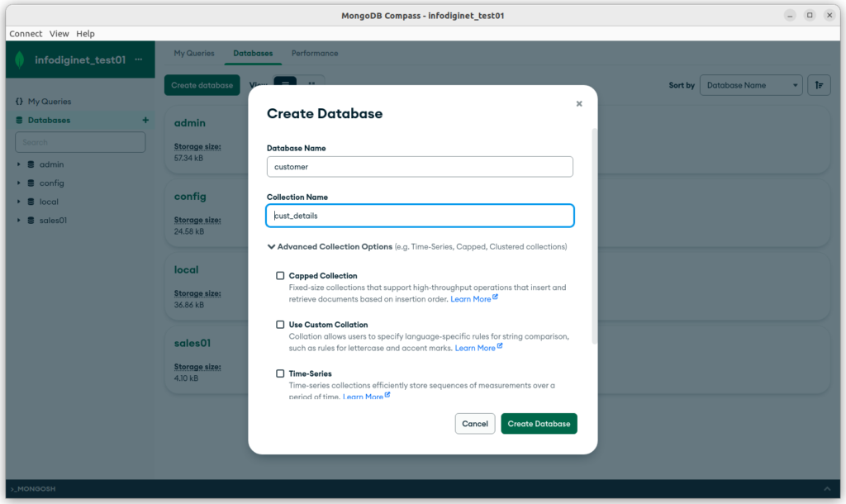Image resolution: width=846 pixels, height=504 pixels.
Task: Maximize the MongoDB Compass window
Action: tap(810, 15)
